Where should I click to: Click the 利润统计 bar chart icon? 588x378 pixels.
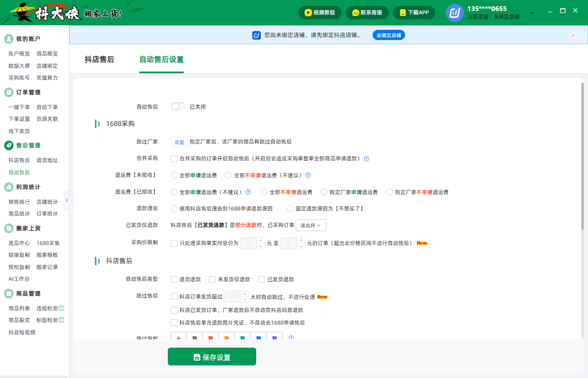click(9, 187)
